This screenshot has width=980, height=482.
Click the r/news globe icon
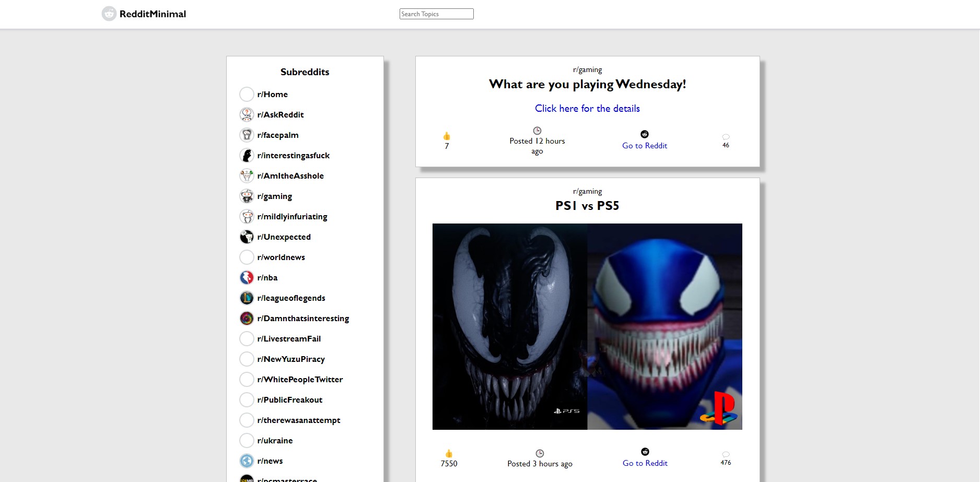click(x=247, y=461)
